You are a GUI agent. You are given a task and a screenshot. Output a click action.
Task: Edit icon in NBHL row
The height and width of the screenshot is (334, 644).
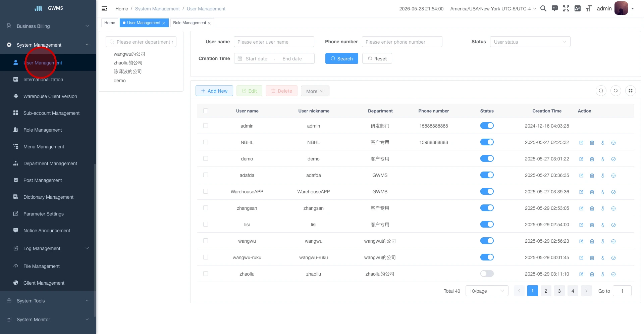(581, 143)
